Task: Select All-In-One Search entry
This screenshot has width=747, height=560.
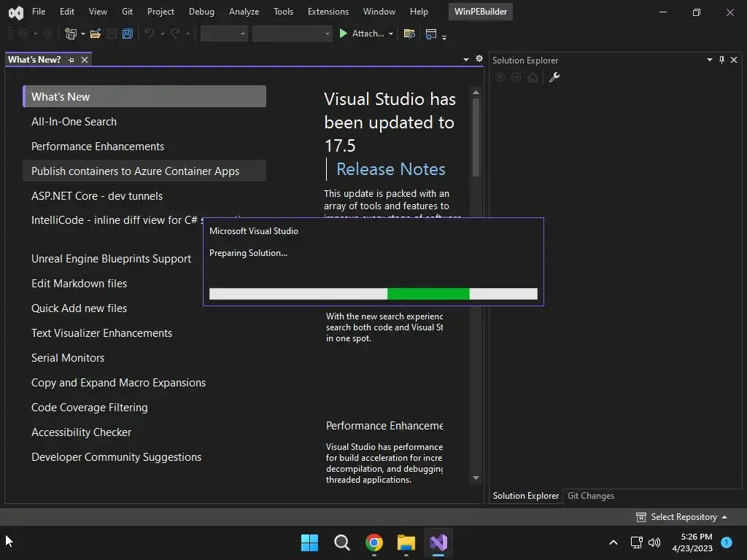Action: pyautogui.click(x=144, y=122)
